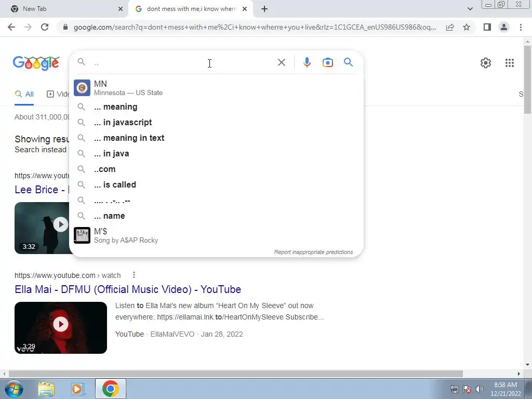This screenshot has width=532, height=399.
Task: Close the 'dont mess with me' tab
Action: pos(245,9)
